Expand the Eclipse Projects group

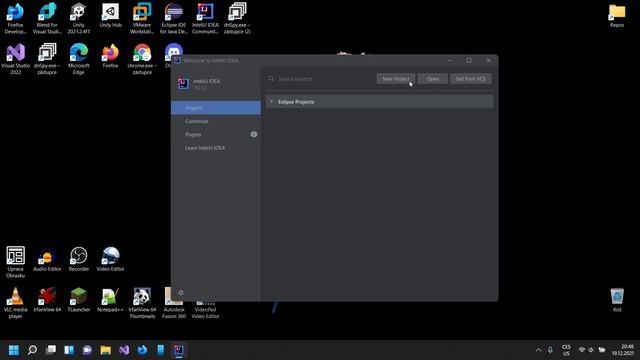tap(271, 102)
